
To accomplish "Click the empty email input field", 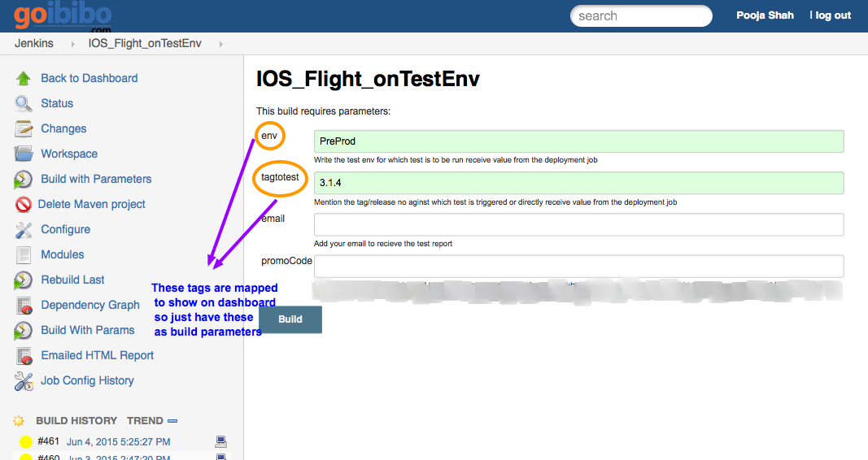I will point(578,224).
